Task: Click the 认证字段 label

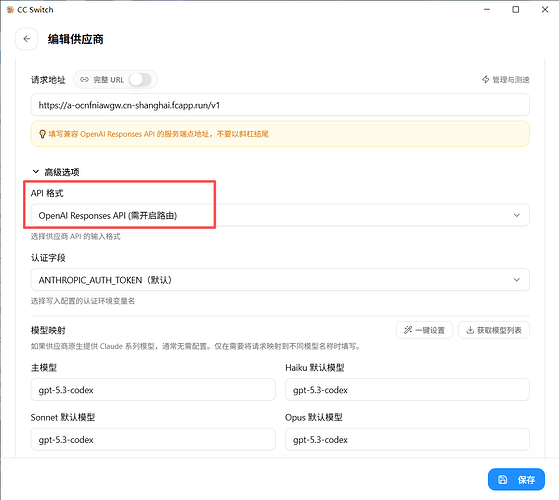Action: click(x=48, y=258)
